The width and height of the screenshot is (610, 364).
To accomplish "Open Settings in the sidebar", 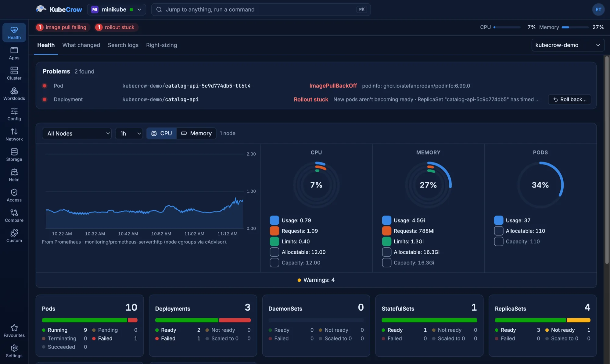I will click(x=14, y=351).
